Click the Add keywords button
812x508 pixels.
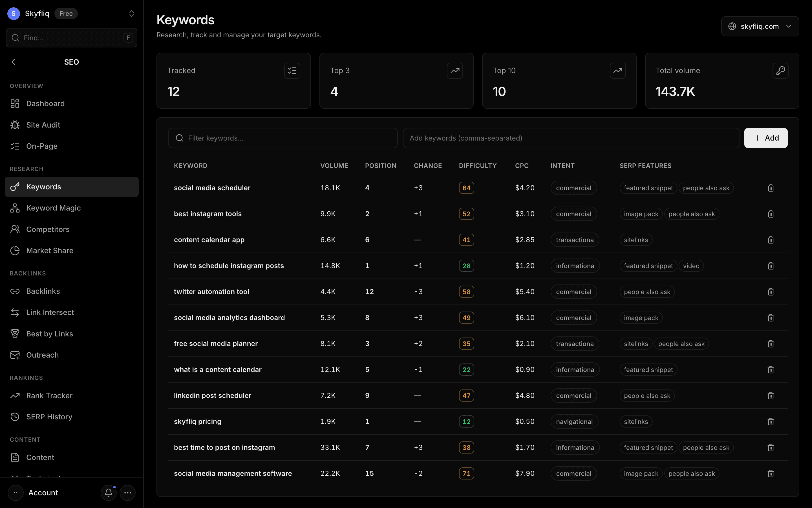(766, 138)
